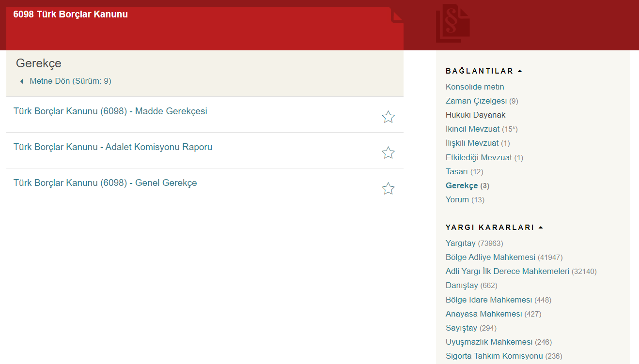This screenshot has width=639, height=364.
Task: Collapse the BAĞLANTILAR section
Action: click(x=520, y=71)
